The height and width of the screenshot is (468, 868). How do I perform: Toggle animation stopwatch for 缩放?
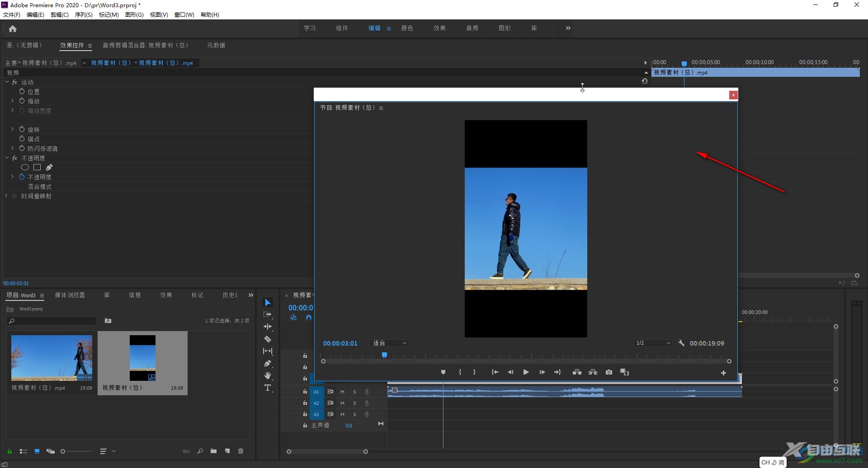click(x=22, y=101)
